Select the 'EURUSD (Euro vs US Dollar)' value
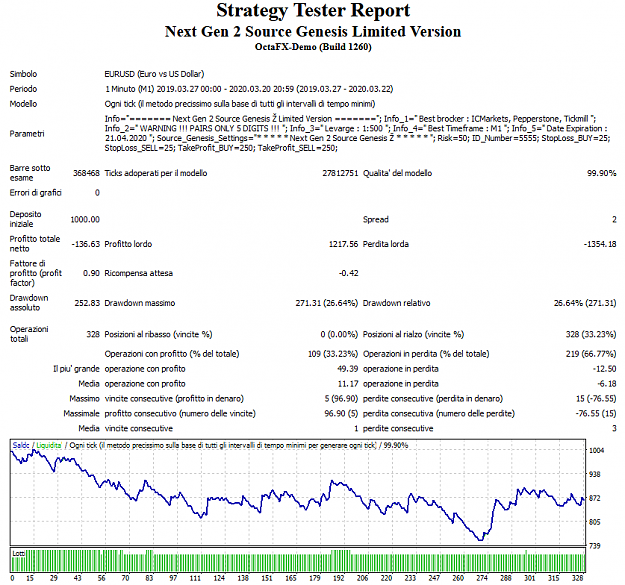Image resolution: width=625 pixels, height=585 pixels. pyautogui.click(x=154, y=74)
